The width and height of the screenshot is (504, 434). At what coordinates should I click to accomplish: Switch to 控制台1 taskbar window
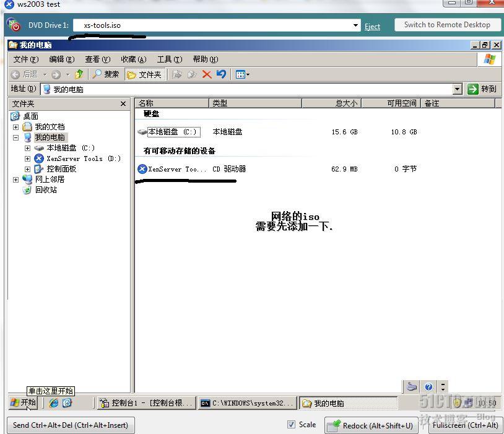[147, 403]
